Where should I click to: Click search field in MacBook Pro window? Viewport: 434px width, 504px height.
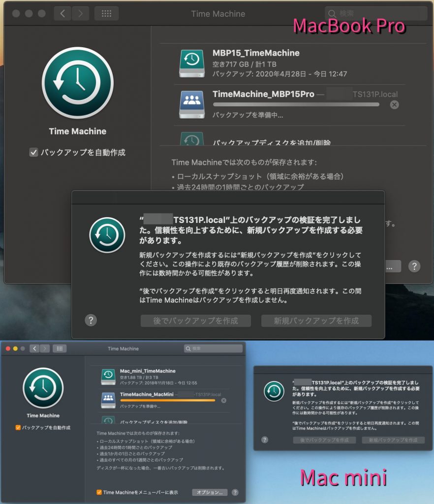376,13
